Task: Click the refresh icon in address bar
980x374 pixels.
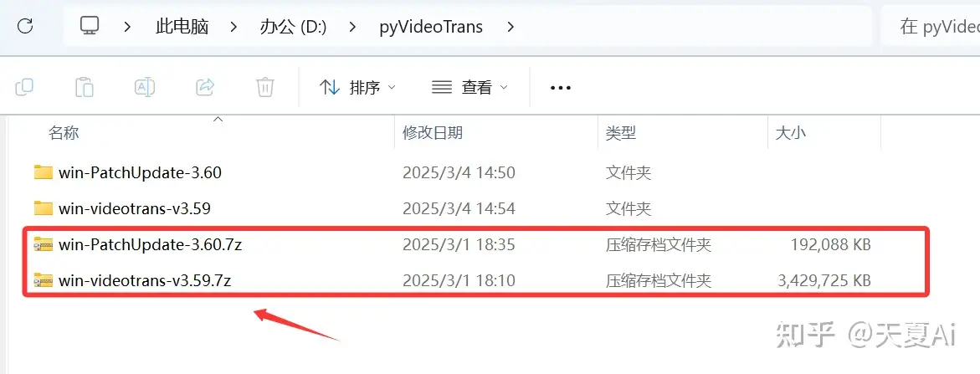Action: (x=25, y=26)
